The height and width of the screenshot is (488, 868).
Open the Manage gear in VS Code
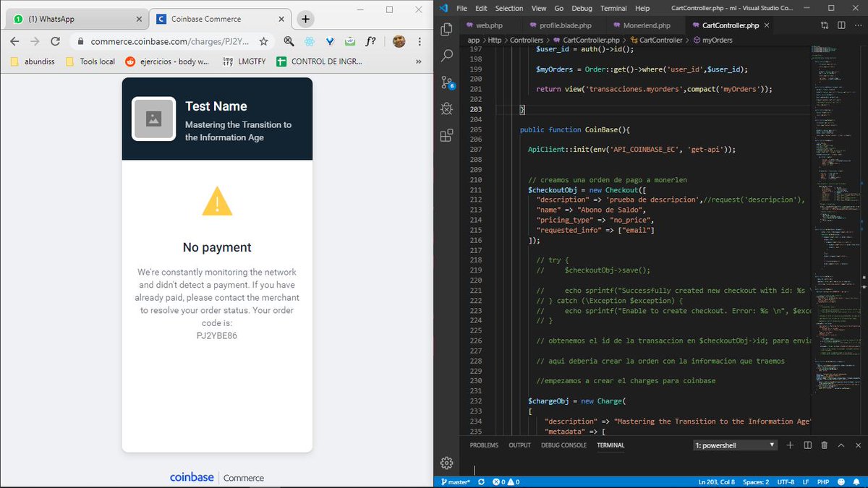446,463
